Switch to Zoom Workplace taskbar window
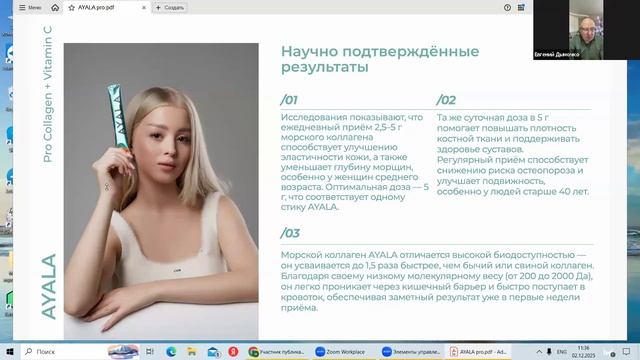The image size is (640, 360). click(x=341, y=351)
